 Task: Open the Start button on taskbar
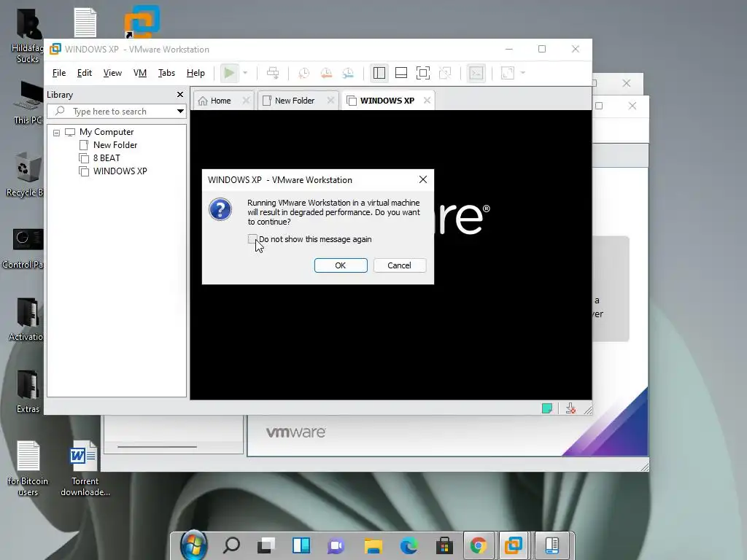coord(194,545)
